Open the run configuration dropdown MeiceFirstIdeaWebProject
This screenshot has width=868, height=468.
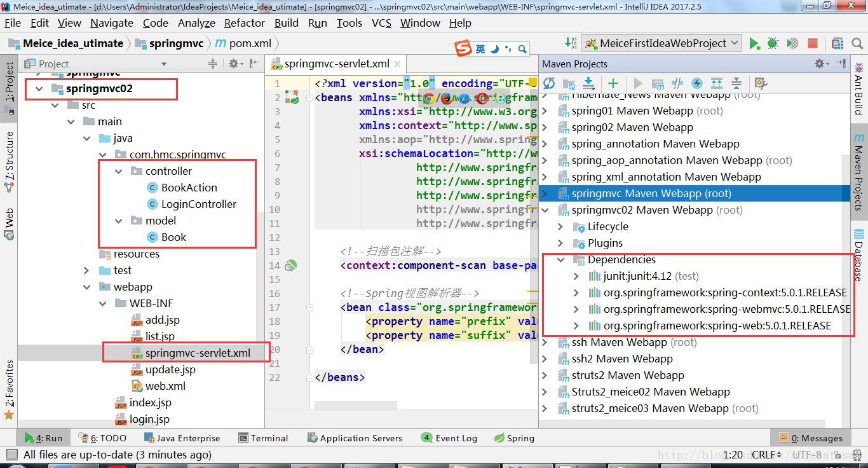661,43
